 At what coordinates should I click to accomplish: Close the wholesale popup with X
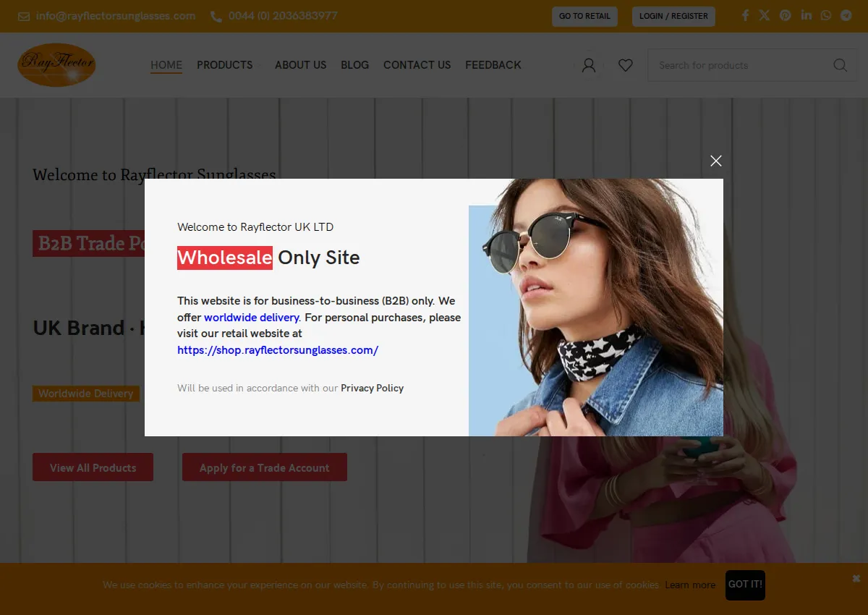click(716, 161)
